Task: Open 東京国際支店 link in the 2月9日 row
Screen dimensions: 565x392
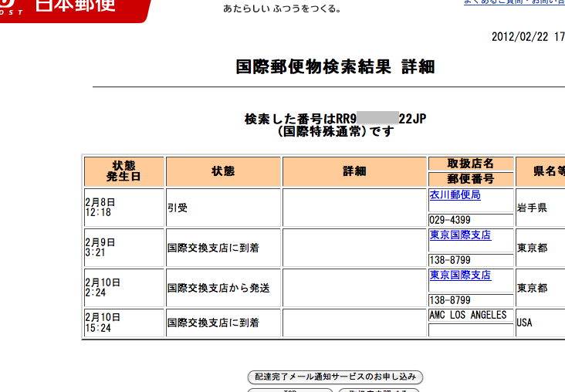Action: pos(460,235)
